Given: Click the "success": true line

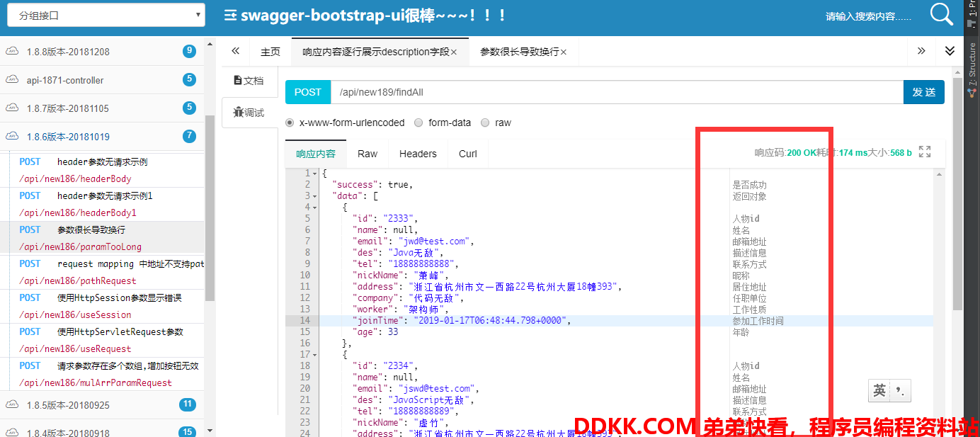Looking at the screenshot, I should coord(372,185).
